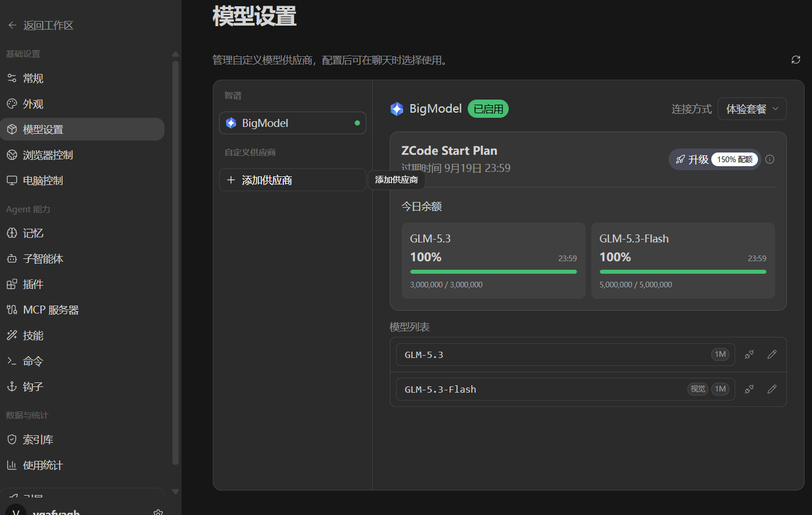Image resolution: width=812 pixels, height=515 pixels.
Task: Click the 返回工作区 link text
Action: pyautogui.click(x=48, y=25)
